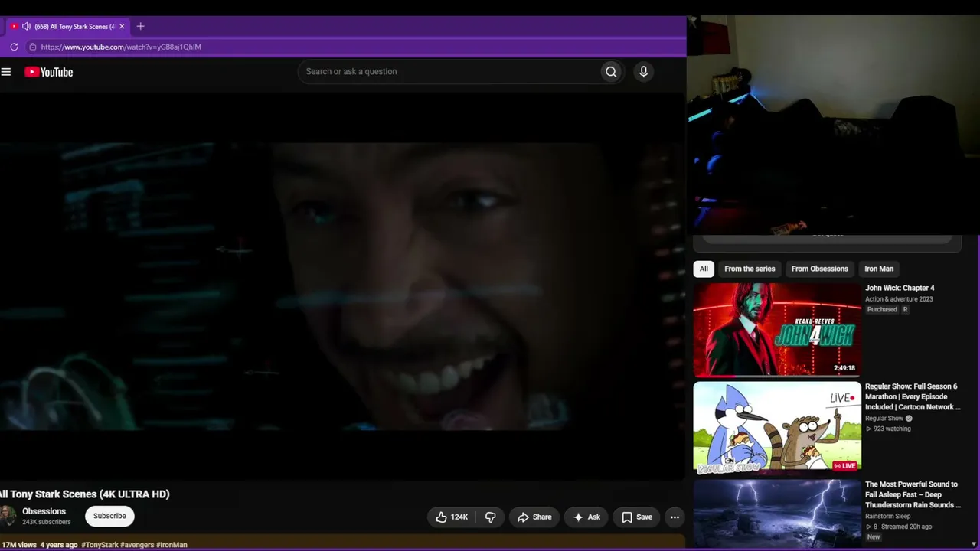
Task: Close the All Tony Stark Scenes tab
Action: (x=122, y=26)
